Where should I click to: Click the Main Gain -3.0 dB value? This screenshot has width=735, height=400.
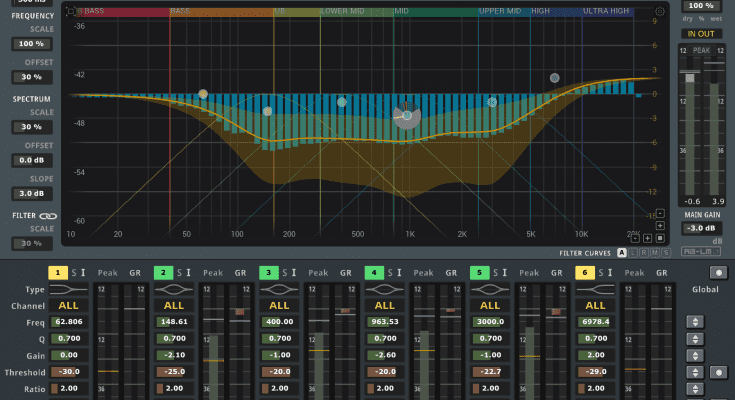pyautogui.click(x=700, y=228)
